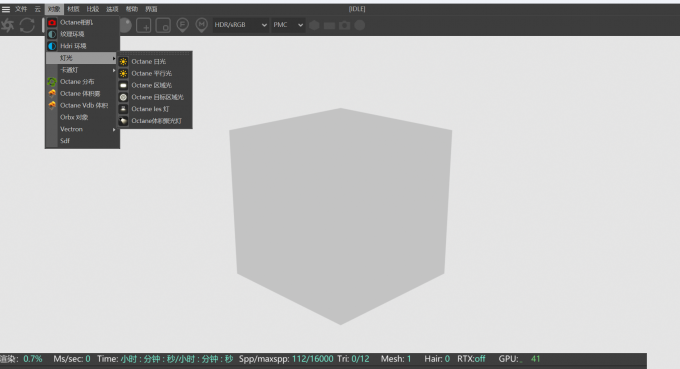The height and width of the screenshot is (369, 680).
Task: Open the PMC kernel dropdown
Action: point(288,25)
